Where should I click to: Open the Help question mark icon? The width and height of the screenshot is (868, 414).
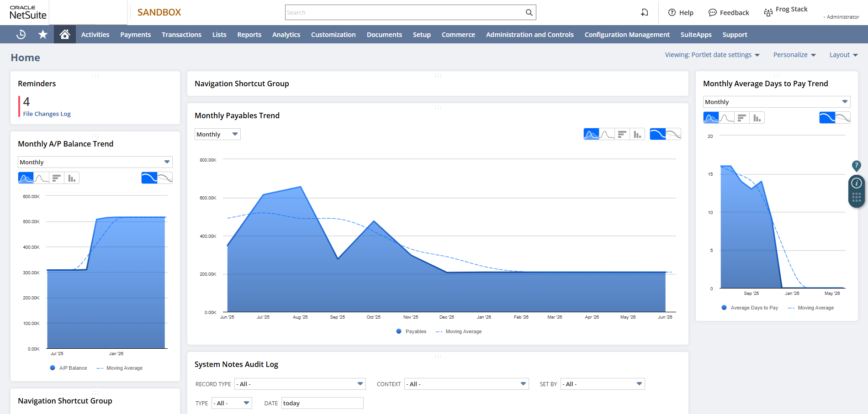point(672,12)
